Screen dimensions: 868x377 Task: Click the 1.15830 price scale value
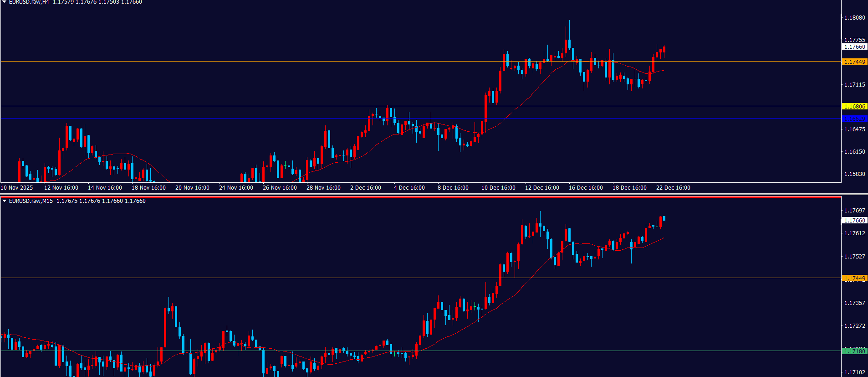click(854, 174)
